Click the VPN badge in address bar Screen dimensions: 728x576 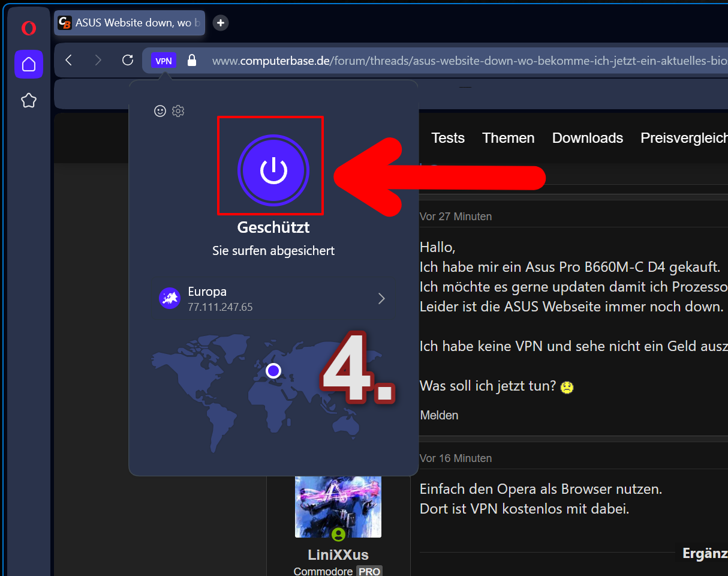(164, 61)
